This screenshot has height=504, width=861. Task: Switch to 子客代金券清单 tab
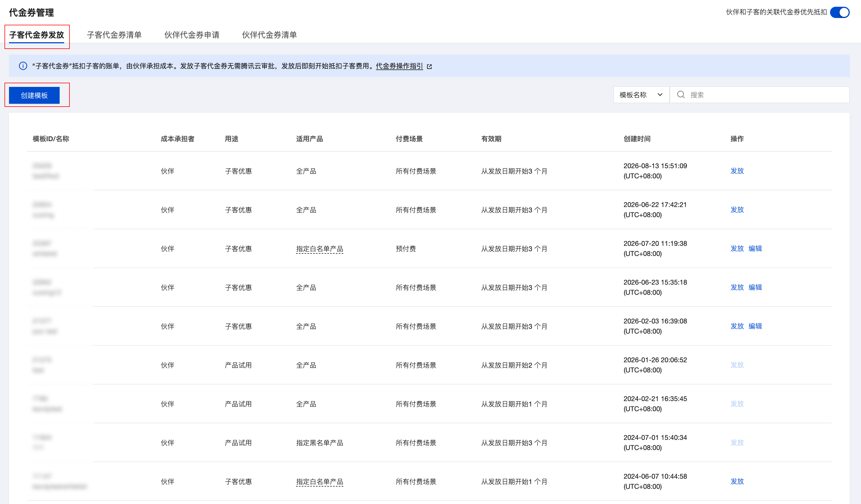[x=114, y=35]
